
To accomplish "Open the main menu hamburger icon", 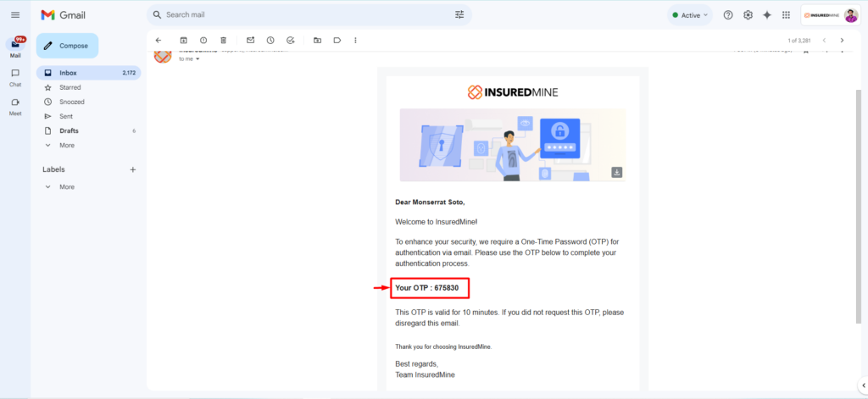I will pyautogui.click(x=15, y=15).
